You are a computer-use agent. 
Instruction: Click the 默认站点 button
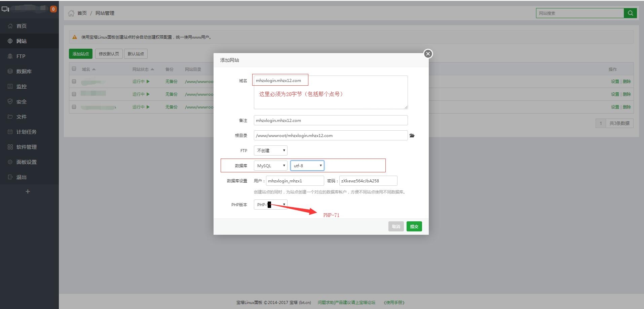tap(136, 54)
